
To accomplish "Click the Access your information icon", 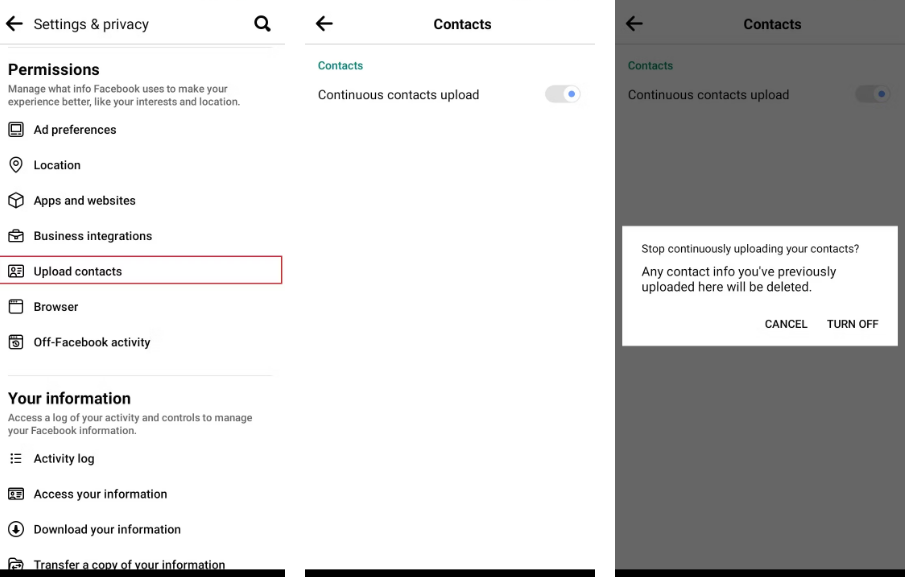I will click(16, 494).
